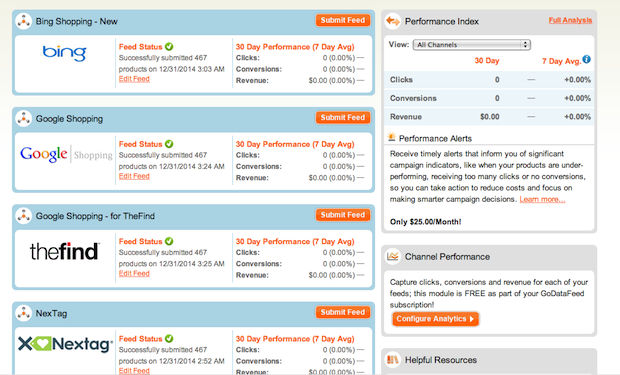Click the bing logo
This screenshot has height=375, width=620.
pos(64,53)
